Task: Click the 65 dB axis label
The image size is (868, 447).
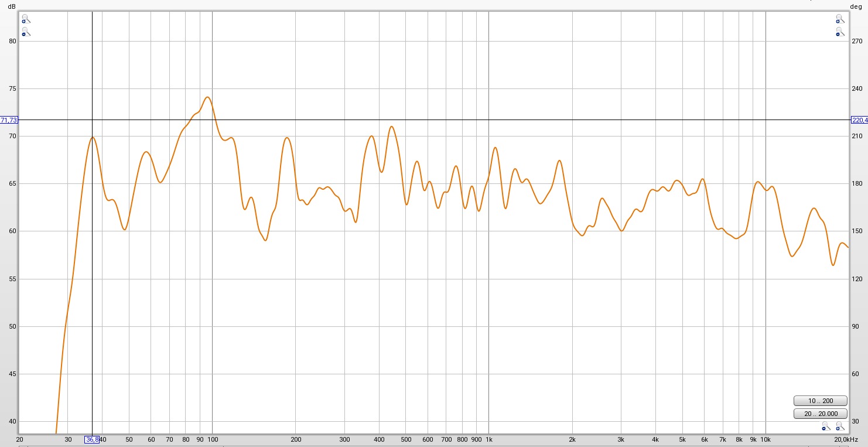Action: [12, 183]
